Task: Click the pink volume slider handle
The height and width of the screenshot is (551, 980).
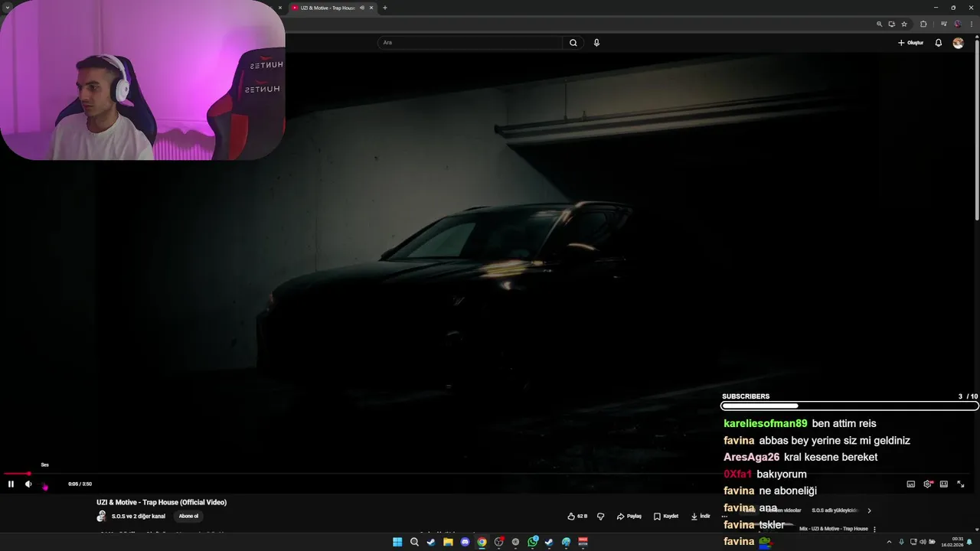Action: pos(45,486)
